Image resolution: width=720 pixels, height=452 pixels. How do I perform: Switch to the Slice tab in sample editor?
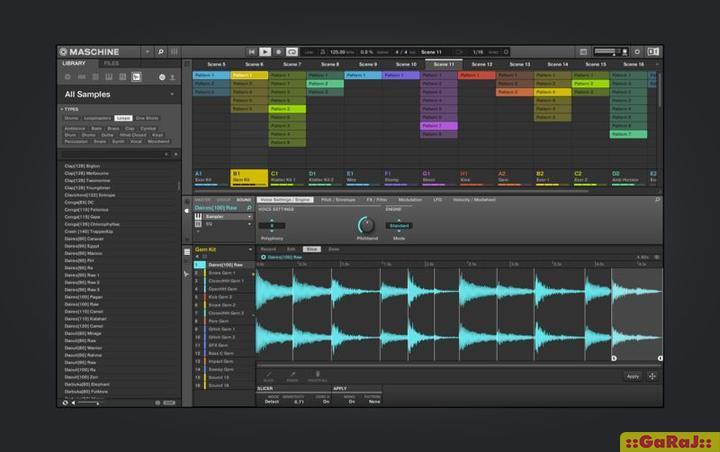(x=311, y=249)
